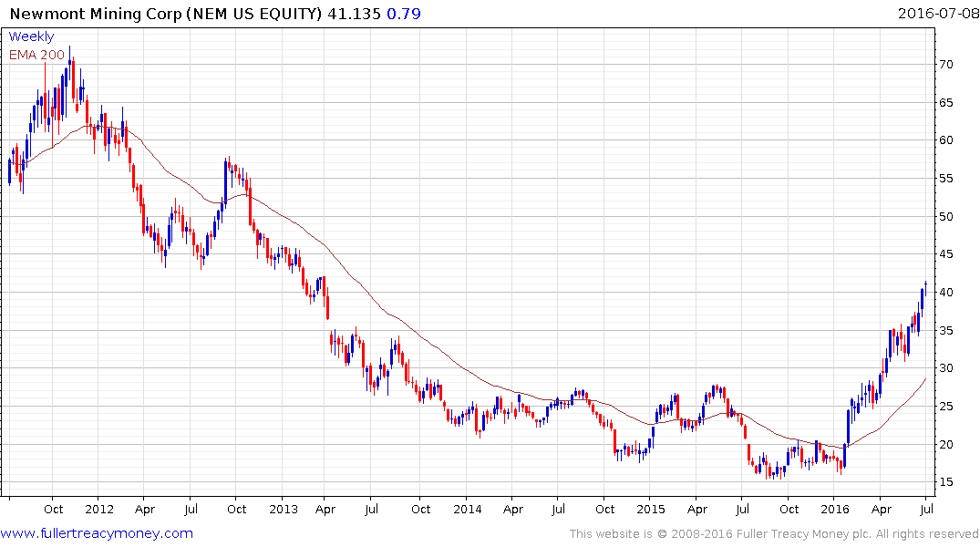The image size is (980, 547).
Task: Click the 55 price axis label
Action: pyautogui.click(x=945, y=178)
